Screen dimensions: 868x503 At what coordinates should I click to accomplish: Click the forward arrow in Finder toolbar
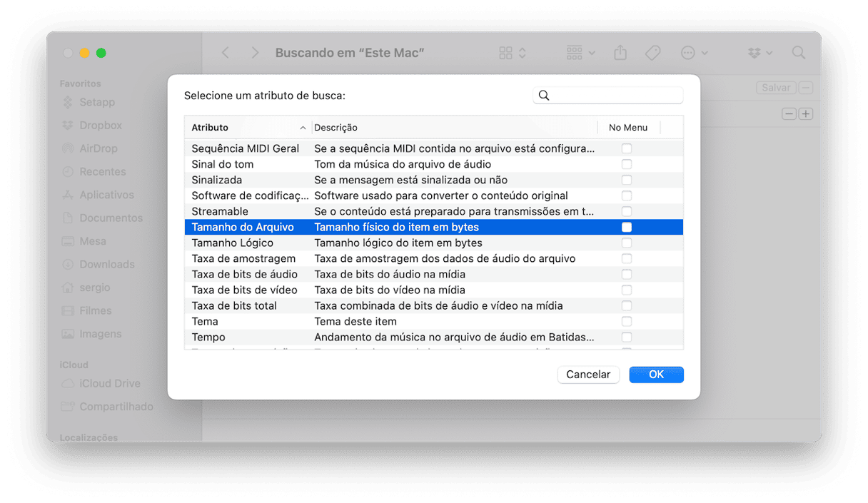255,53
